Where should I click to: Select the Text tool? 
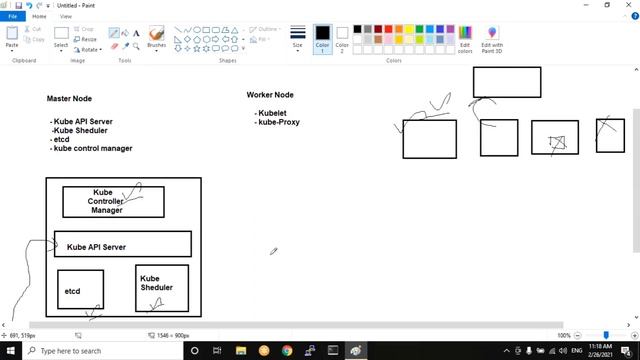click(136, 33)
